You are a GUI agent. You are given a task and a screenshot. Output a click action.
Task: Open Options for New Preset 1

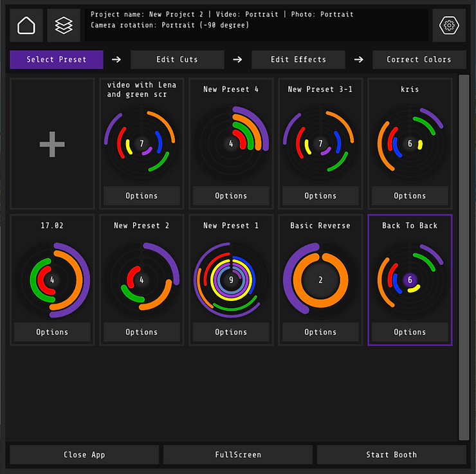tap(231, 332)
